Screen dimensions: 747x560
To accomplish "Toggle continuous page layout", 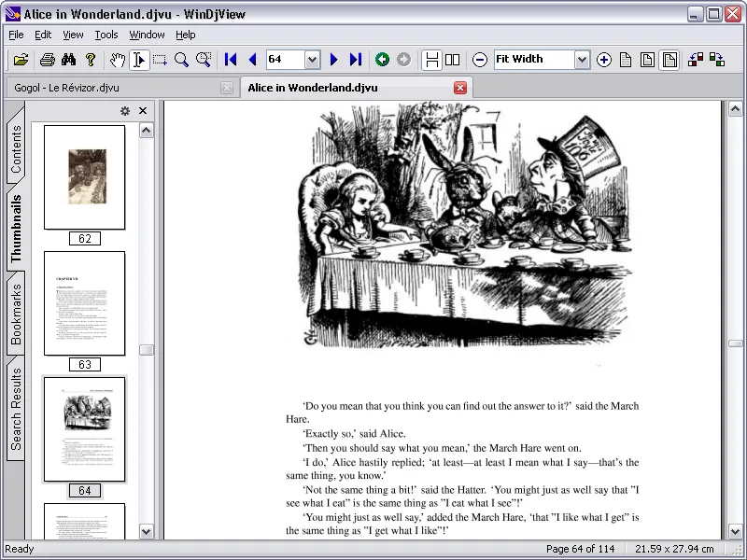I will [x=432, y=61].
